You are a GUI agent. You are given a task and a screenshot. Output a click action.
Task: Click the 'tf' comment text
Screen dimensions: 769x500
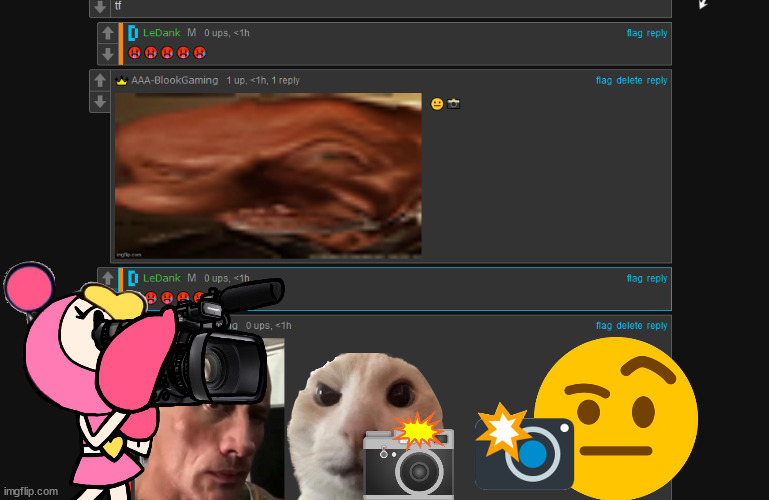click(x=118, y=6)
